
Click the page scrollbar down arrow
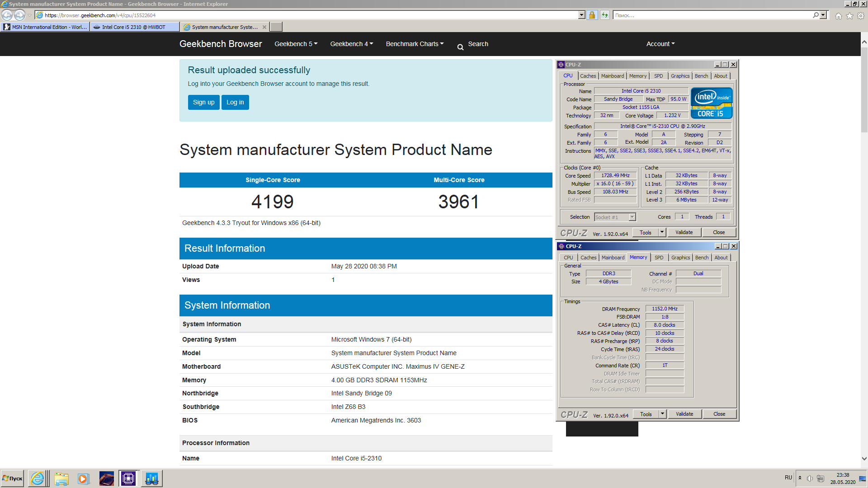coord(864,458)
